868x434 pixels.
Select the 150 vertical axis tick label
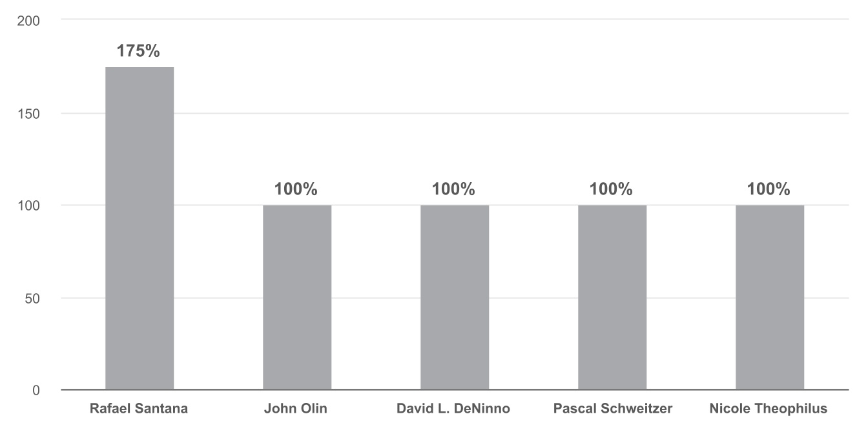[28, 114]
